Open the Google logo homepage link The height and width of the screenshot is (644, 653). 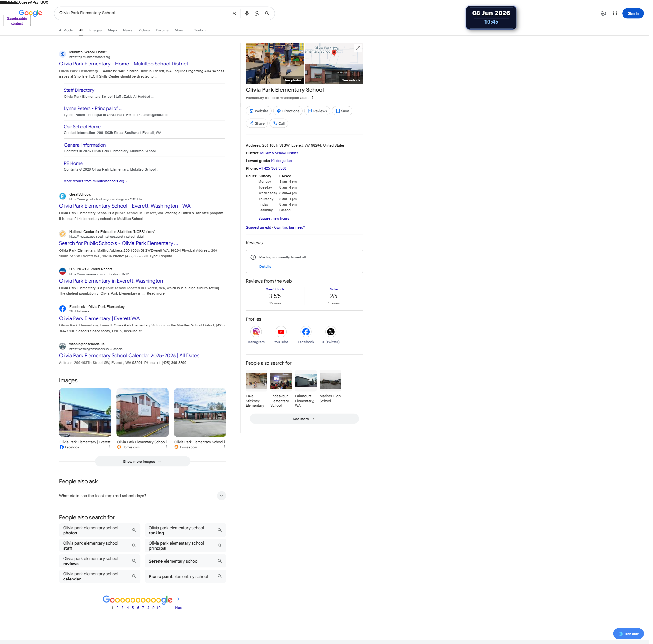tap(30, 13)
